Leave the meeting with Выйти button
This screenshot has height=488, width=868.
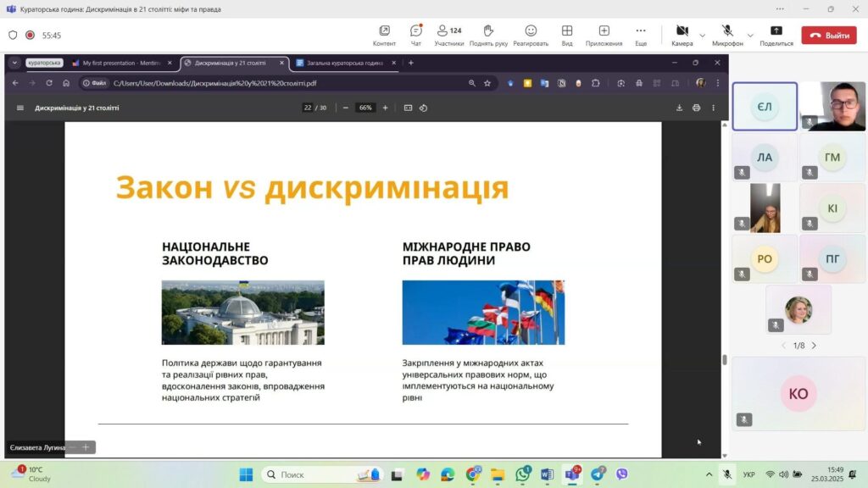pyautogui.click(x=829, y=36)
